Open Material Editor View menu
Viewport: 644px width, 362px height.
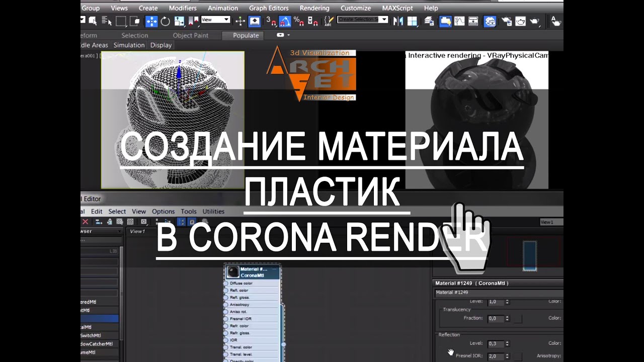pyautogui.click(x=139, y=212)
